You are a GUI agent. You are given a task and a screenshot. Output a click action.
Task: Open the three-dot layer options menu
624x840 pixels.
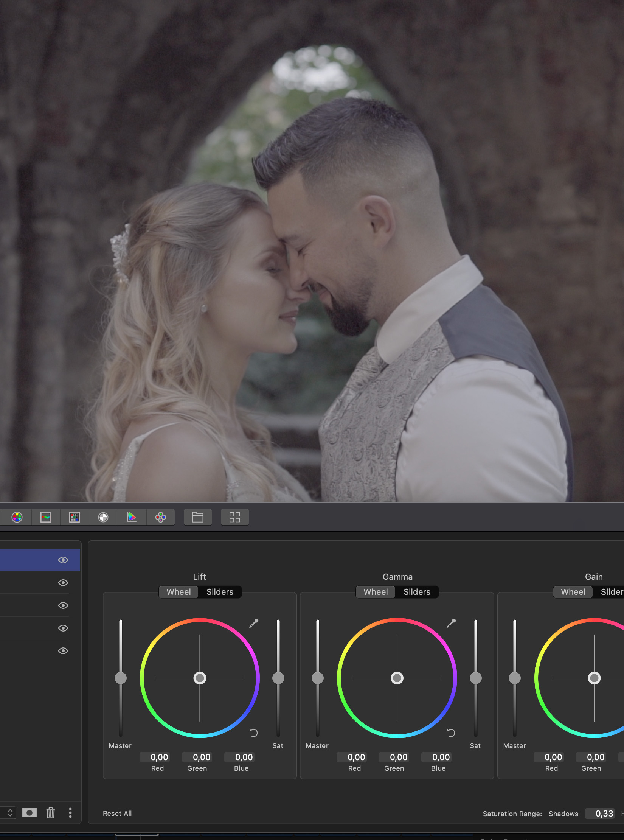(x=70, y=813)
